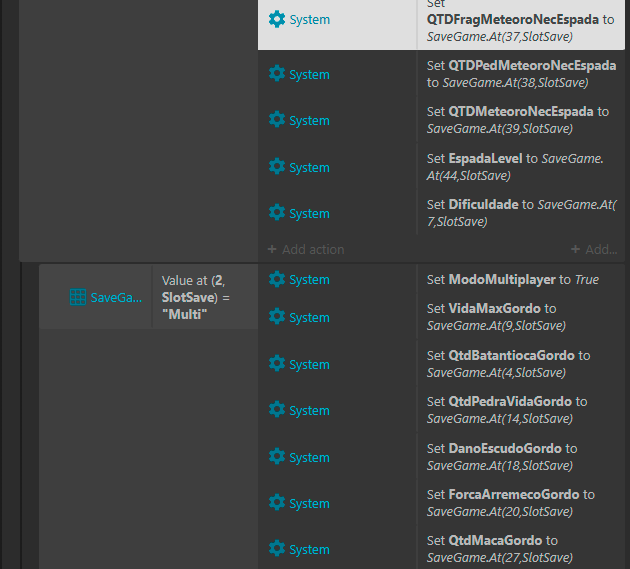The width and height of the screenshot is (630, 569).
Task: Click System gear icon for QtdBatantiocaGordo action
Action: click(x=277, y=364)
